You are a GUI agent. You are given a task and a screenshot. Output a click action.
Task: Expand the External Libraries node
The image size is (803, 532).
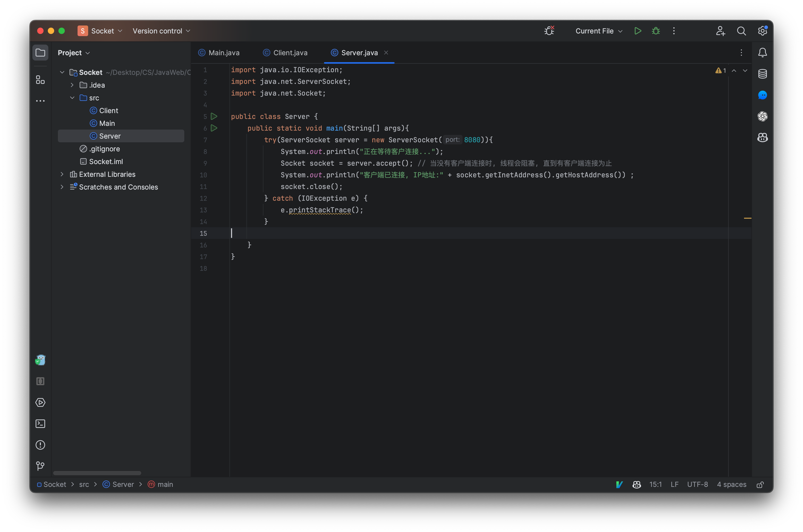[62, 174]
